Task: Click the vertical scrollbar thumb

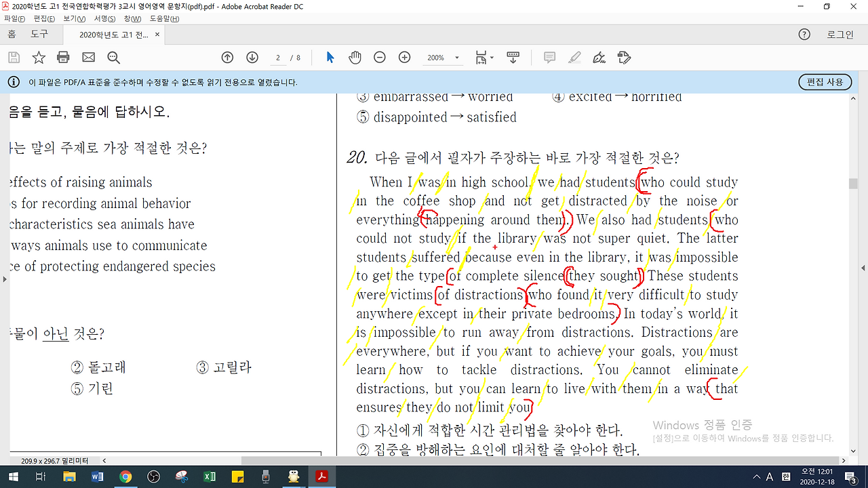Action: click(853, 184)
